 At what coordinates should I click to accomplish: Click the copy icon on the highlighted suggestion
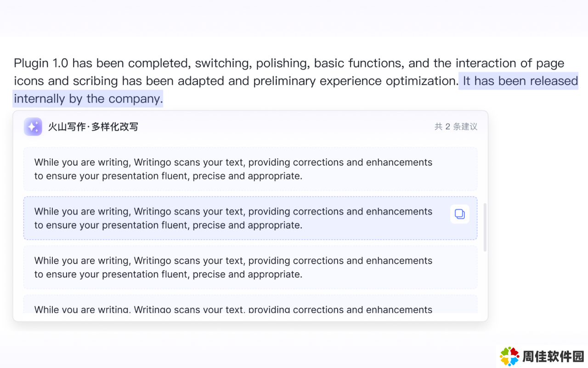[x=459, y=214]
